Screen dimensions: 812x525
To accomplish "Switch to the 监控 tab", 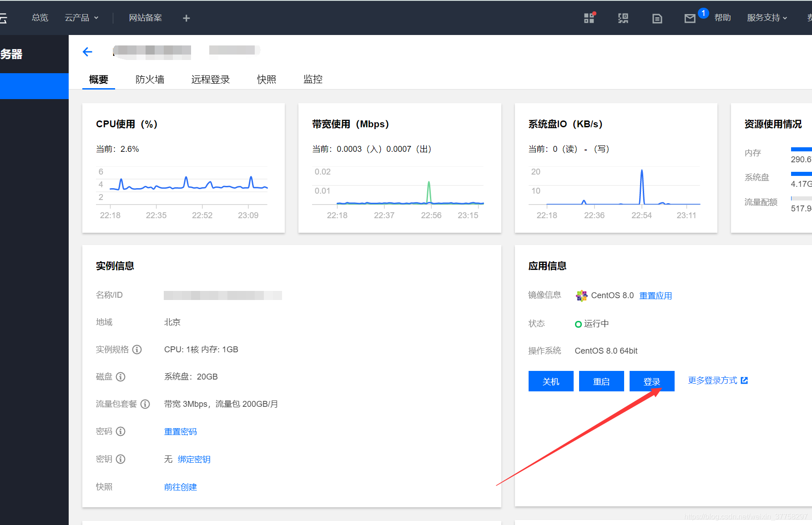I will point(313,79).
